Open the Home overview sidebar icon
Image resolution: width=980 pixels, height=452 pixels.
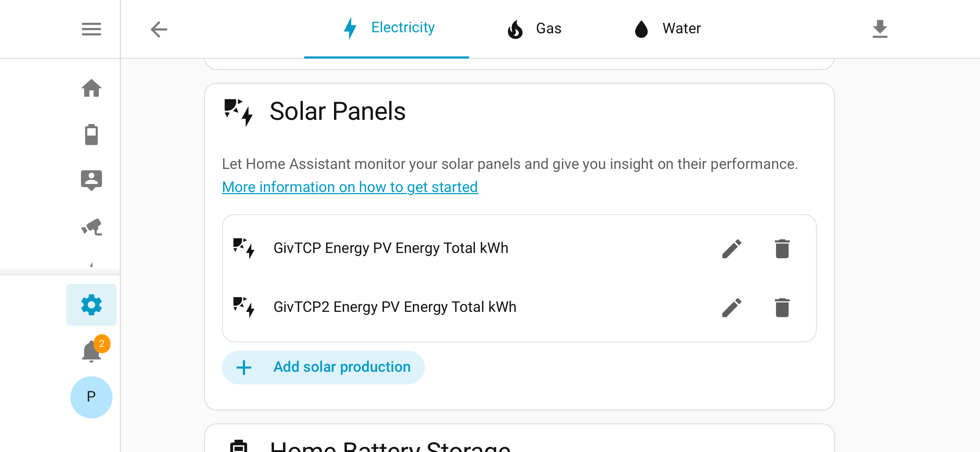[91, 88]
